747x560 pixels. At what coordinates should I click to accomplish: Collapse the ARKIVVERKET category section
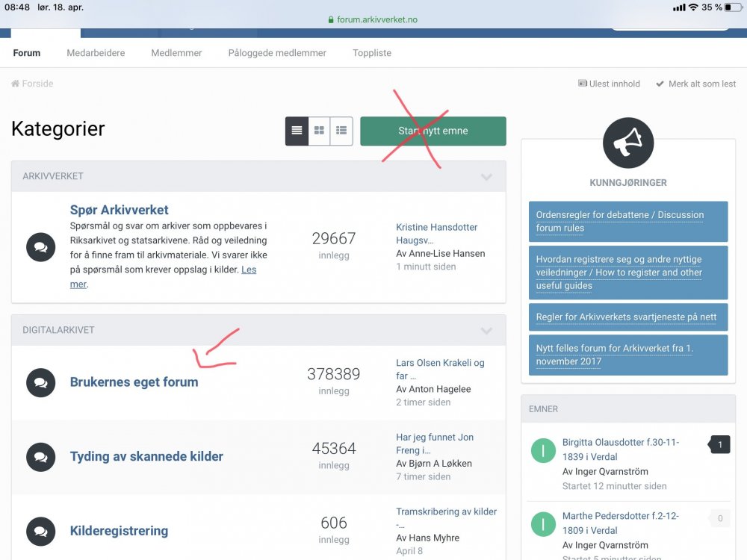[486, 177]
